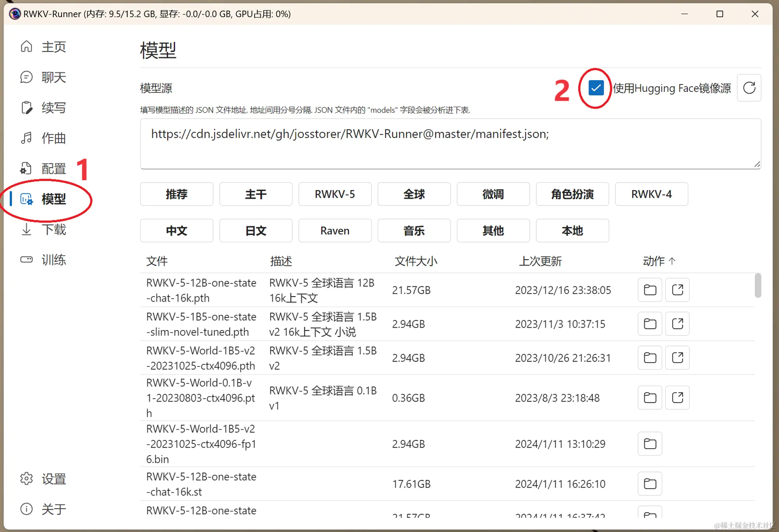Open the 作曲 composition sidebar icon
The height and width of the screenshot is (532, 779).
(26, 138)
